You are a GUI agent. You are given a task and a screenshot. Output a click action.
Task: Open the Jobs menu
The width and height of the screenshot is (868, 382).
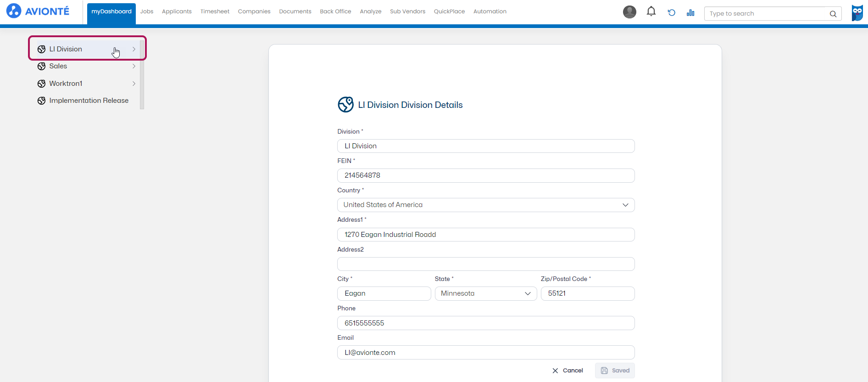[x=147, y=11]
